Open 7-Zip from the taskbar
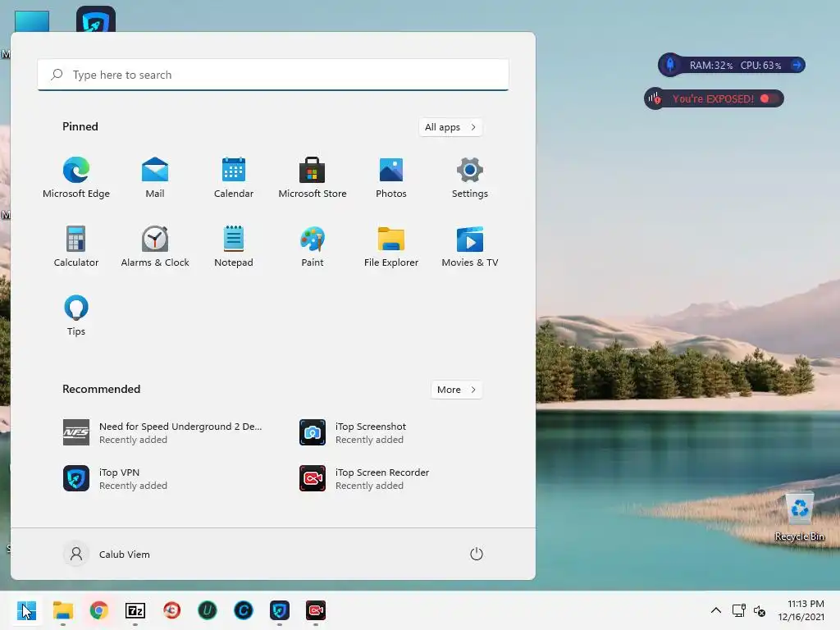 point(135,610)
